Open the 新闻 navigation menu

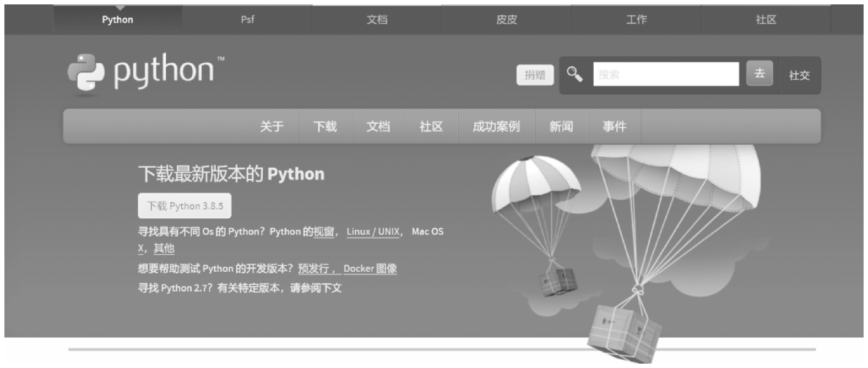coord(561,127)
